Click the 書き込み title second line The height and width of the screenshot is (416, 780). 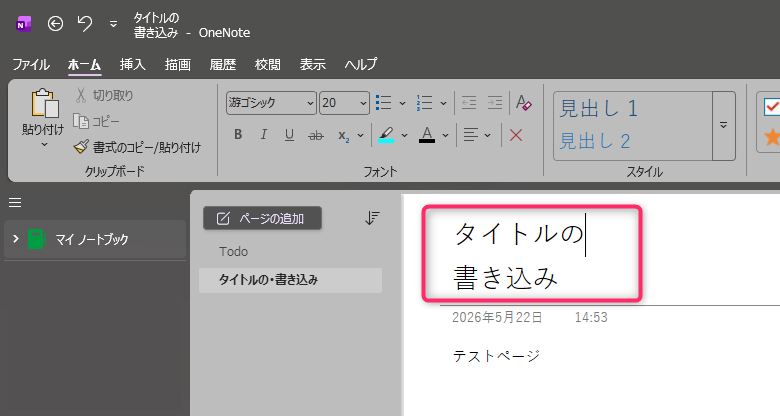[x=505, y=277]
